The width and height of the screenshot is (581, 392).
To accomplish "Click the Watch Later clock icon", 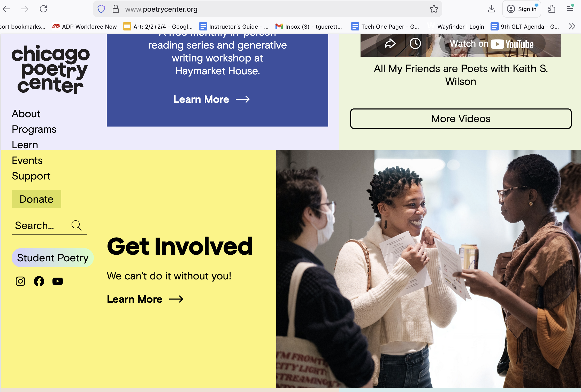I will coord(415,43).
